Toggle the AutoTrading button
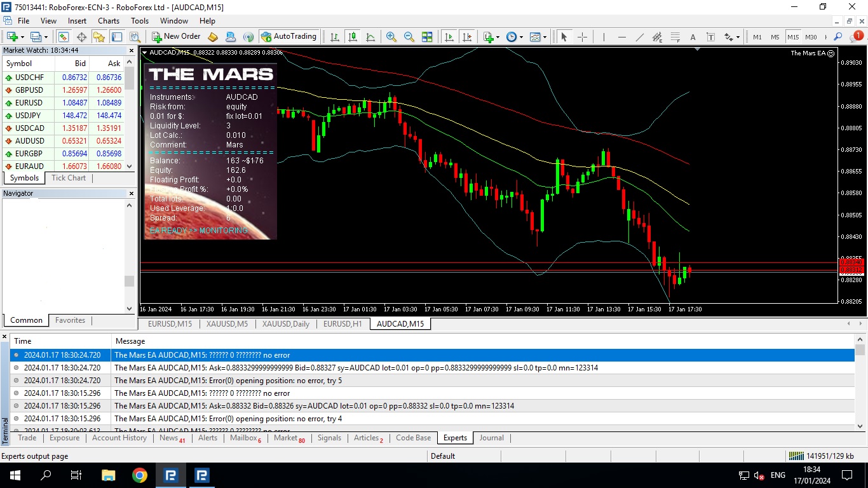868x488 pixels. (x=288, y=37)
